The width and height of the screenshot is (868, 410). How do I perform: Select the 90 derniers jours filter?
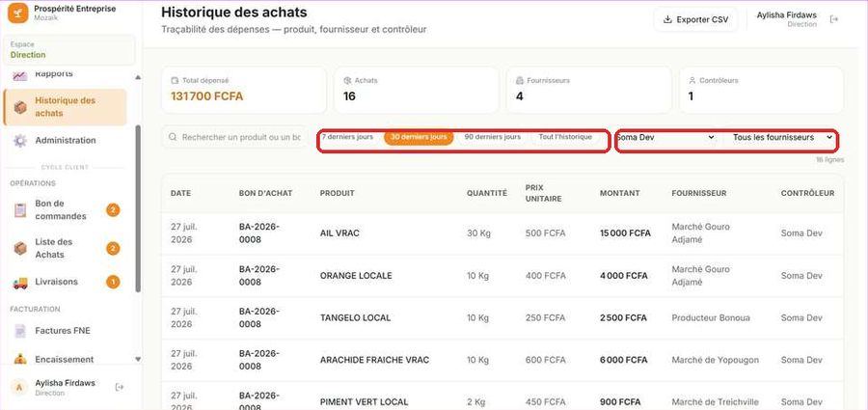click(492, 137)
